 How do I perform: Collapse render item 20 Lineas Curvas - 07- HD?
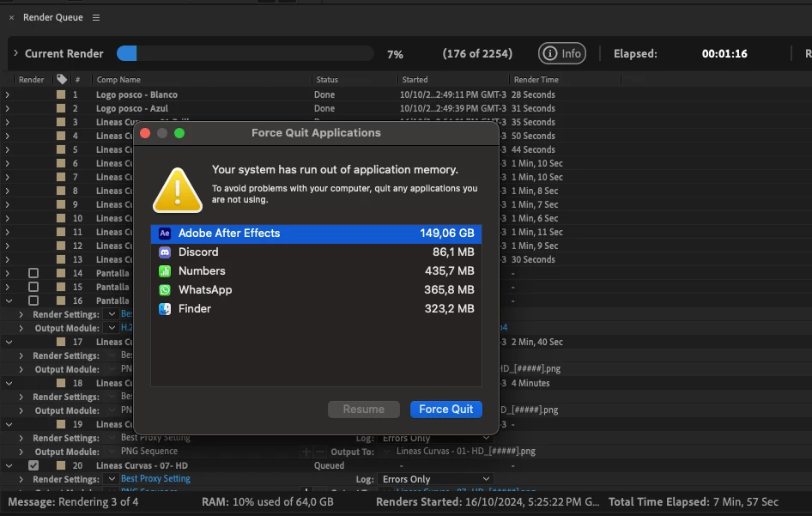click(9, 465)
